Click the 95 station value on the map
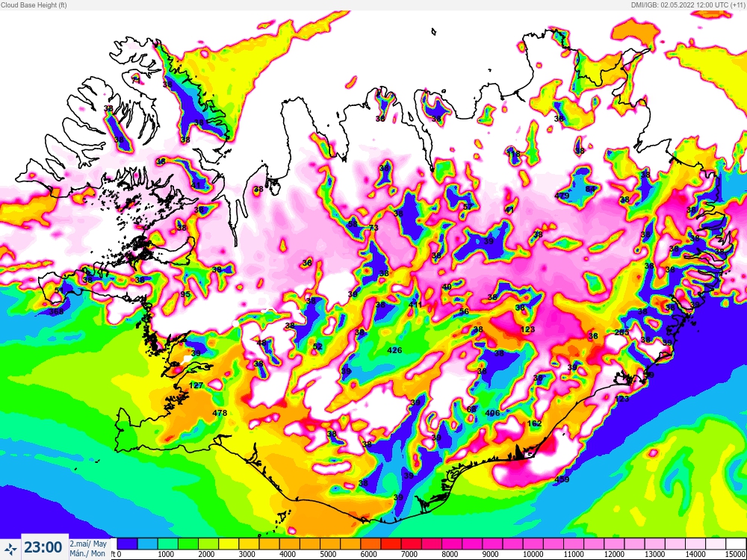 (x=185, y=294)
